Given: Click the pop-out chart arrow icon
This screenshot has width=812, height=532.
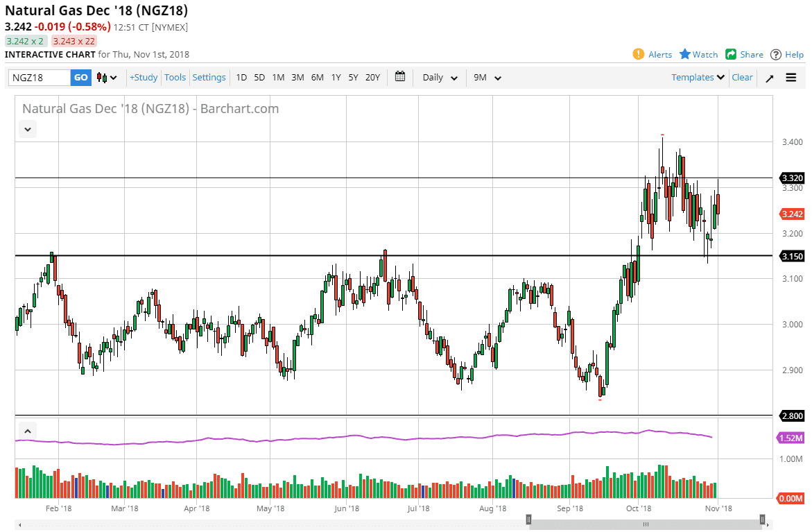Looking at the screenshot, I should [x=770, y=78].
